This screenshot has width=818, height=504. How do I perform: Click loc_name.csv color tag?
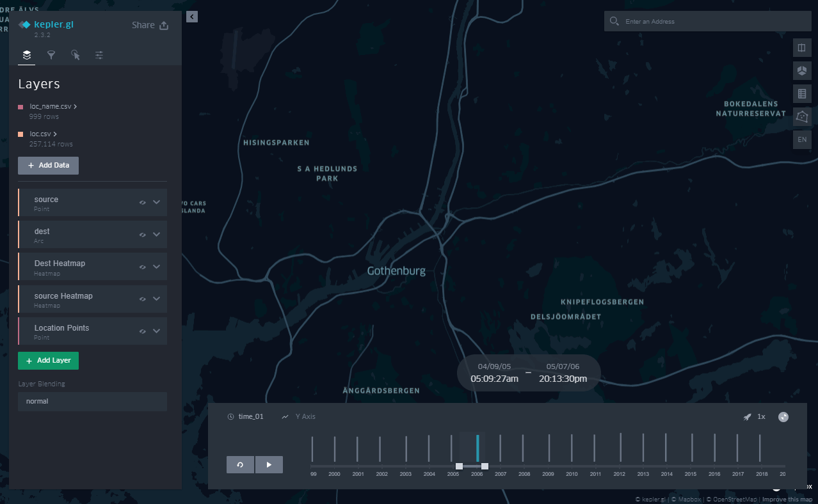point(20,107)
